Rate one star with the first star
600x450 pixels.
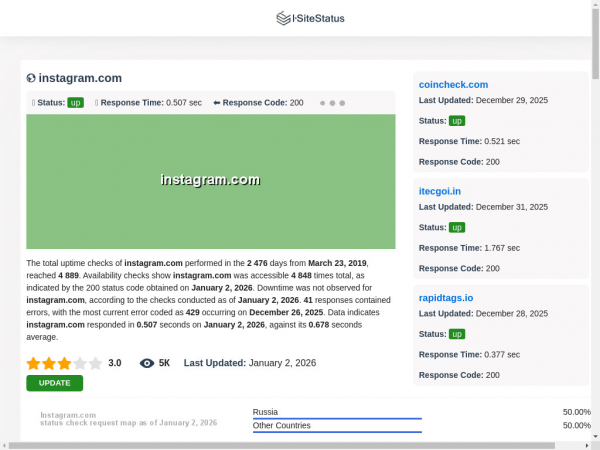33,363
